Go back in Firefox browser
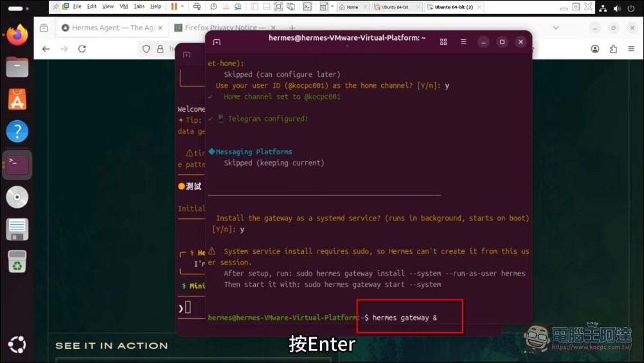Image resolution: width=644 pixels, height=363 pixels. pyautogui.click(x=46, y=49)
